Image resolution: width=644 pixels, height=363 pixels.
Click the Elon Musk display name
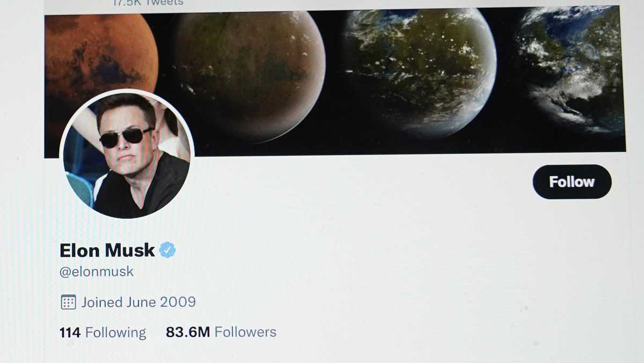[x=107, y=250]
